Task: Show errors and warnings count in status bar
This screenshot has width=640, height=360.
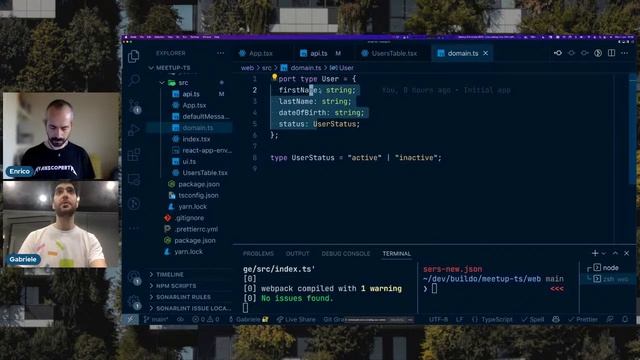Action: point(206,320)
